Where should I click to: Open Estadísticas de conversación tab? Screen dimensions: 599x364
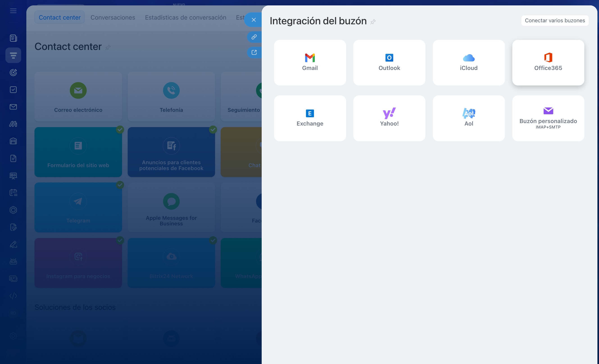(186, 18)
